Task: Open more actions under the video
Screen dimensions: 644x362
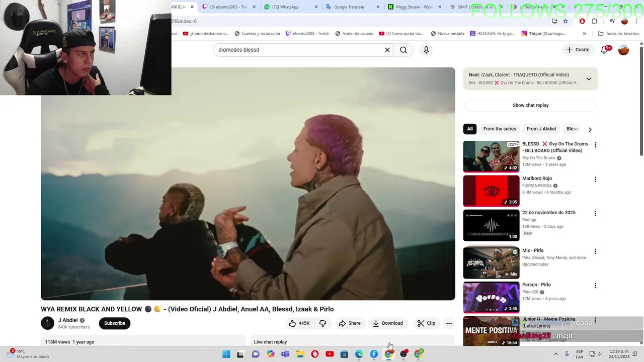Action: (449, 323)
